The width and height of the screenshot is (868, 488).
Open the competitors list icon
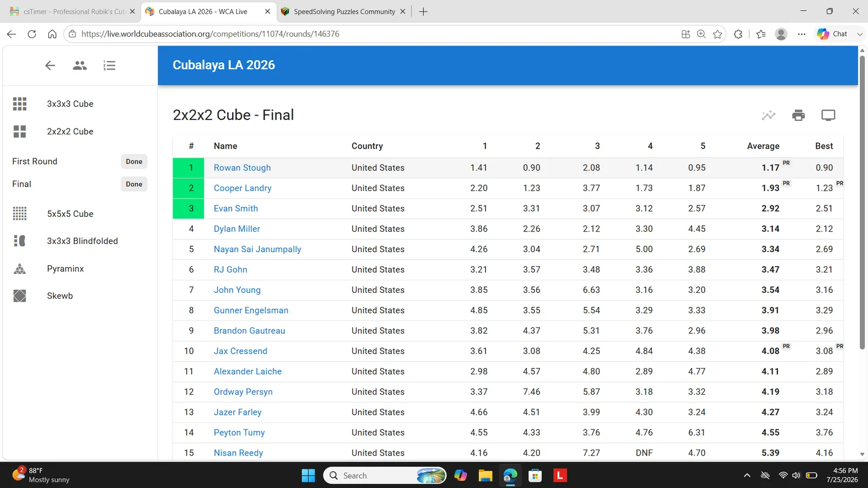point(80,66)
